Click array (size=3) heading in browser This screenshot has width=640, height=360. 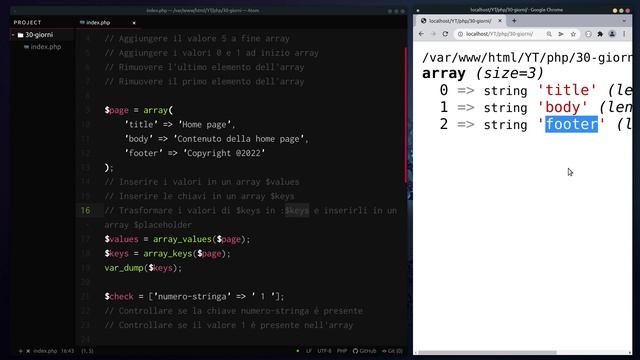click(483, 73)
